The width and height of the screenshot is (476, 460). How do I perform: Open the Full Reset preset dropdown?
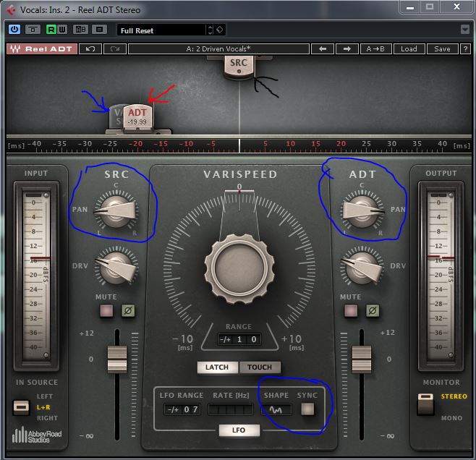pos(161,30)
